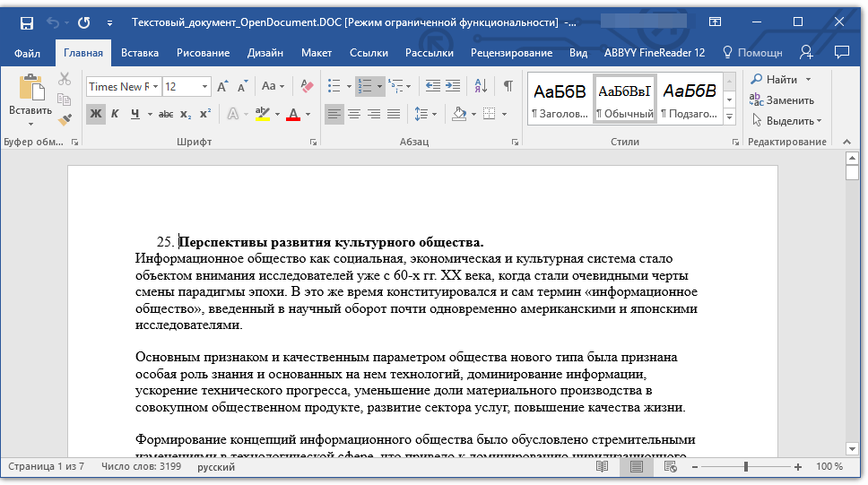
Task: Toggle Bold formatting button
Action: click(x=96, y=114)
